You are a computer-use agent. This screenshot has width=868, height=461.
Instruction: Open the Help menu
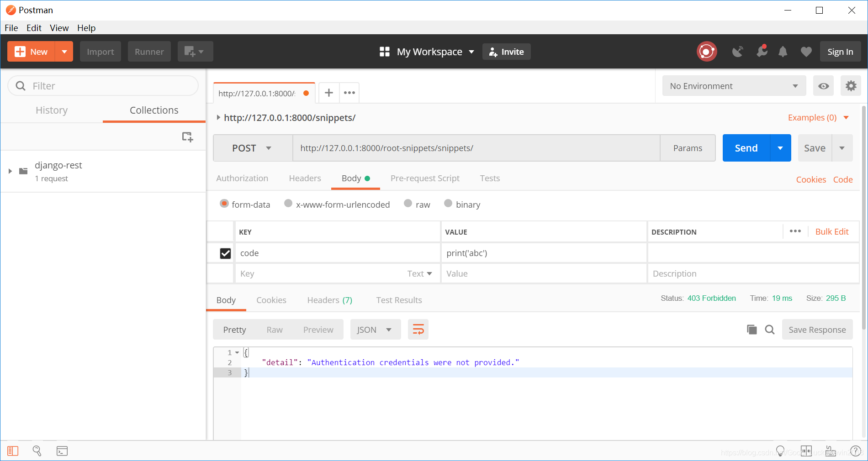click(86, 28)
